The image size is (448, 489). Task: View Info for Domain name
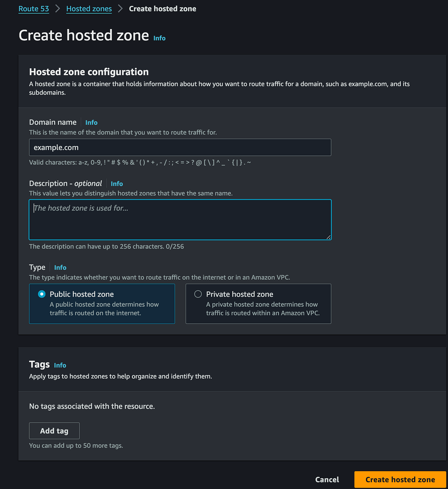(x=91, y=122)
